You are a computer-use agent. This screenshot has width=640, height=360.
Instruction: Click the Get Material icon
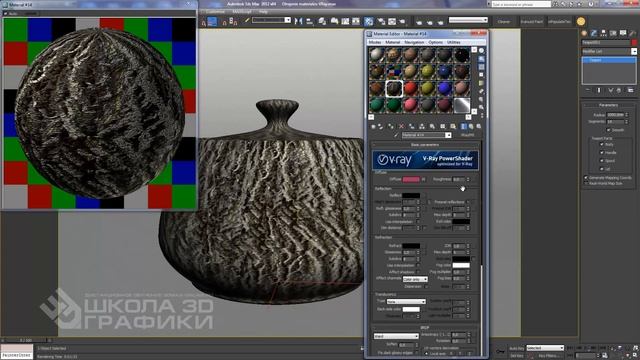coord(373,127)
